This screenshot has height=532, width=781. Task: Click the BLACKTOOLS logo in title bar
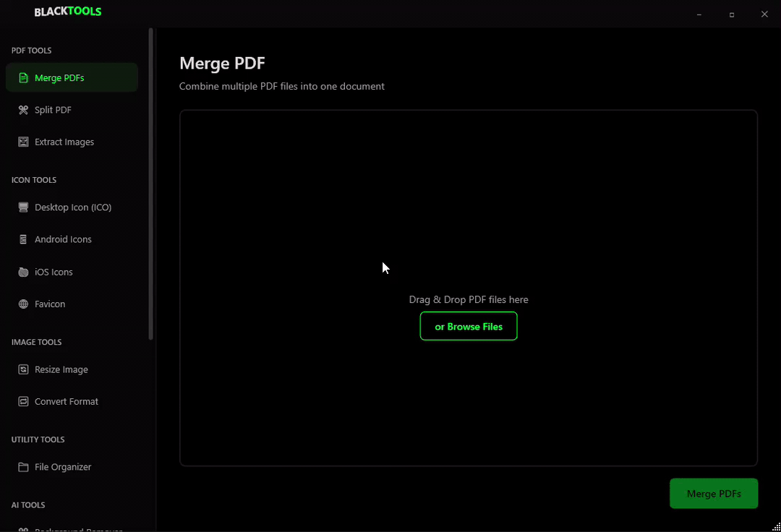(68, 12)
